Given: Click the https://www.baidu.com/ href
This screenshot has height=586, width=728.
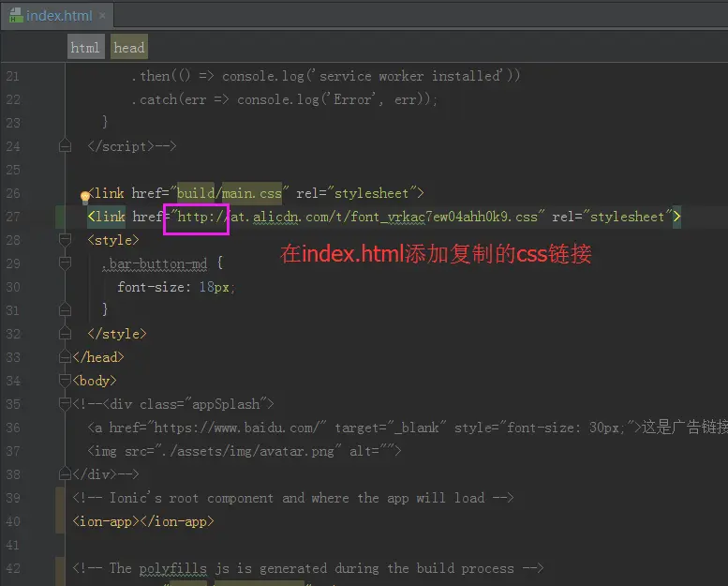Looking at the screenshot, I should click(x=236, y=428).
